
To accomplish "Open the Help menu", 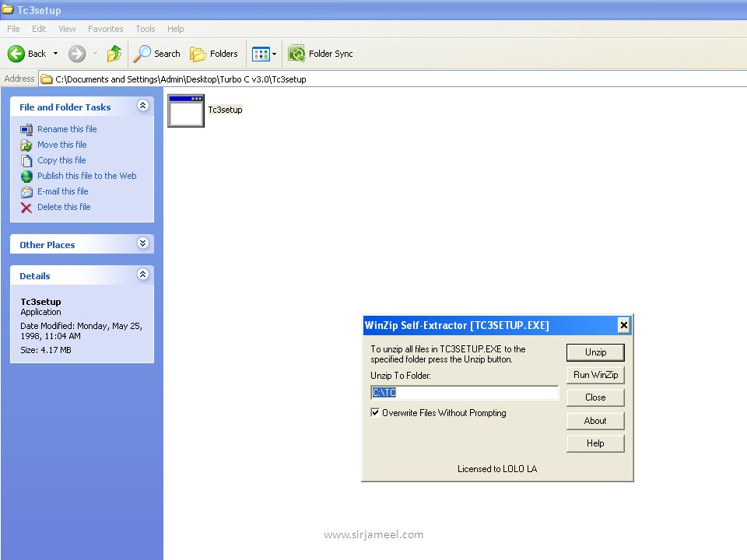I will point(175,29).
